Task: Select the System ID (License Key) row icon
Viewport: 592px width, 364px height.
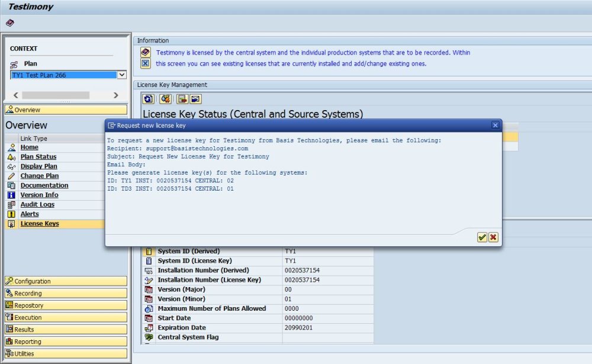Action: 149,261
